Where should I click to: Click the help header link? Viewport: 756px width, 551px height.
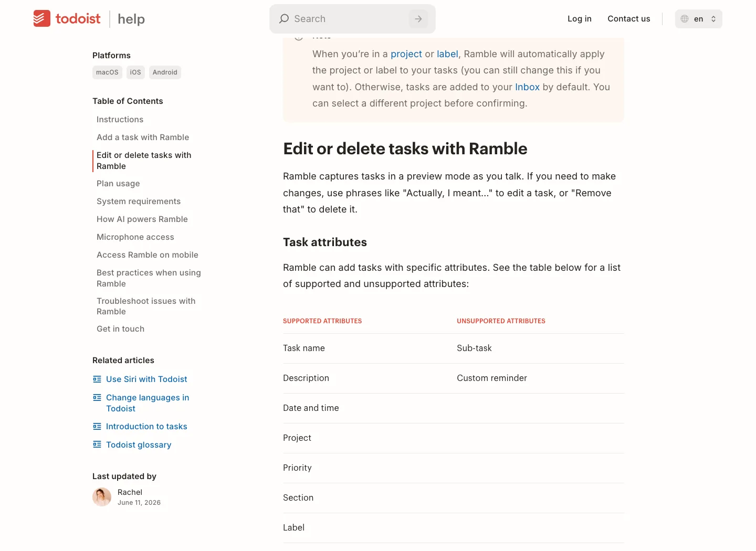click(x=131, y=19)
